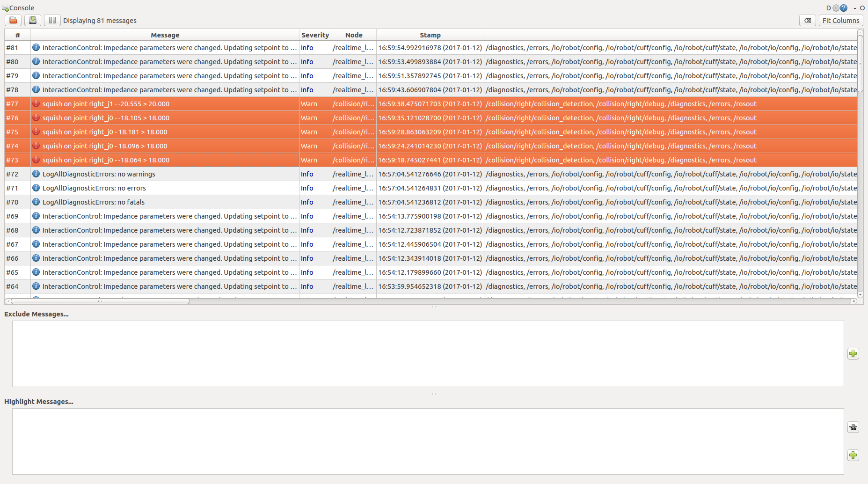Click /collision/ri... node cell of row #73
868x484 pixels.
point(354,160)
